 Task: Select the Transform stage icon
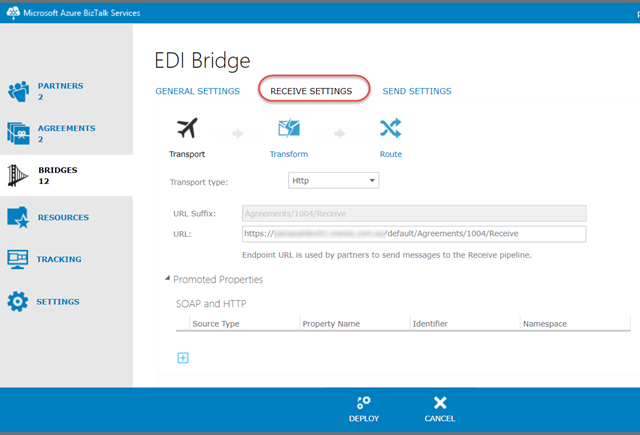click(289, 129)
